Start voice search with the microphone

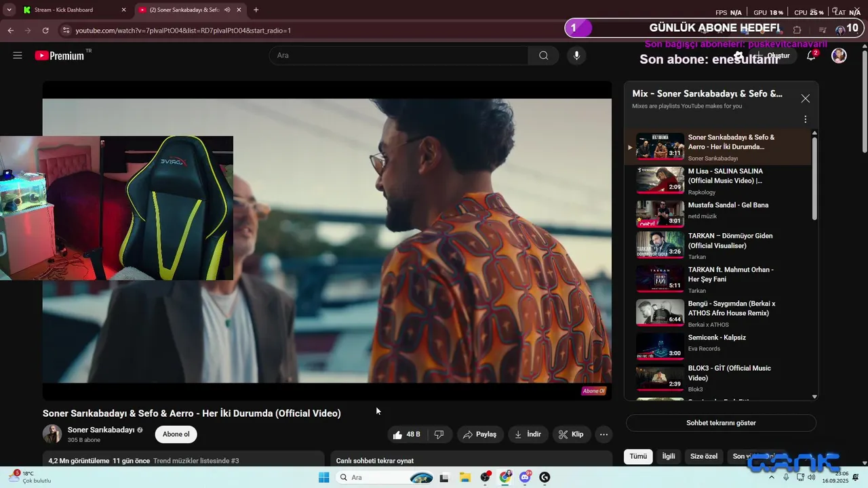pos(576,56)
